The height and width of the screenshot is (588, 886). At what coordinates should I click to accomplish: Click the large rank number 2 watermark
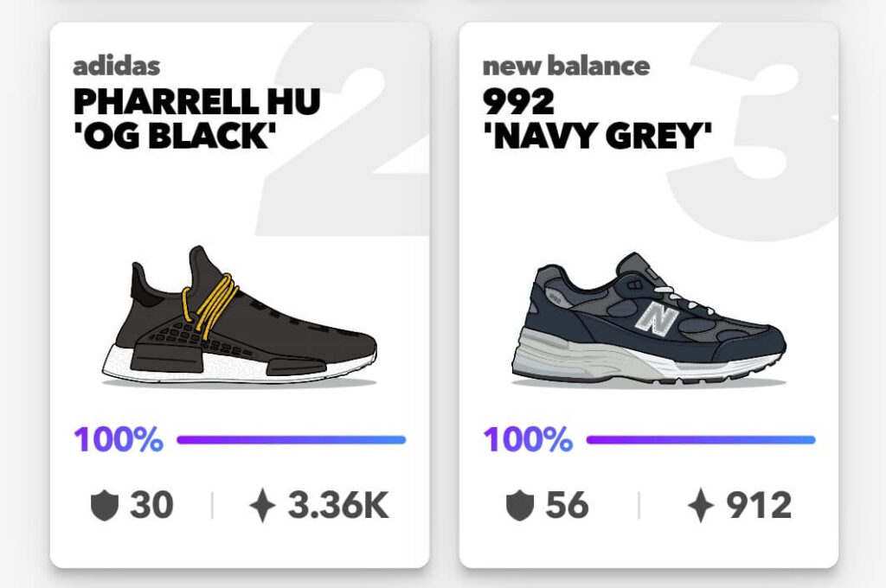coord(344,130)
